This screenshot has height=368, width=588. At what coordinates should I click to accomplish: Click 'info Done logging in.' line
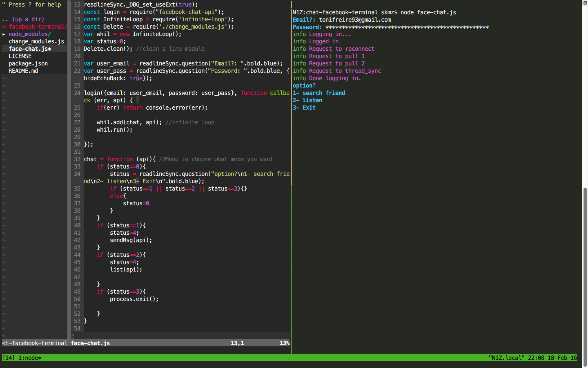coord(327,78)
